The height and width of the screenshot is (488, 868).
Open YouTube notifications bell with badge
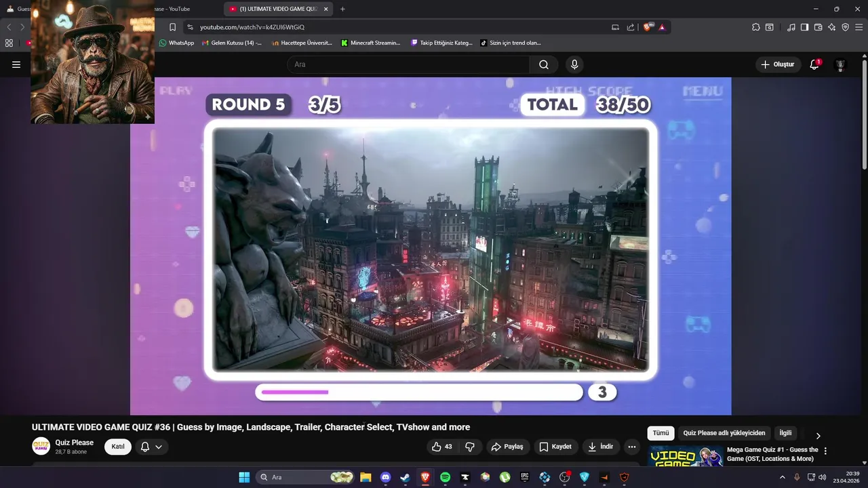coord(814,64)
